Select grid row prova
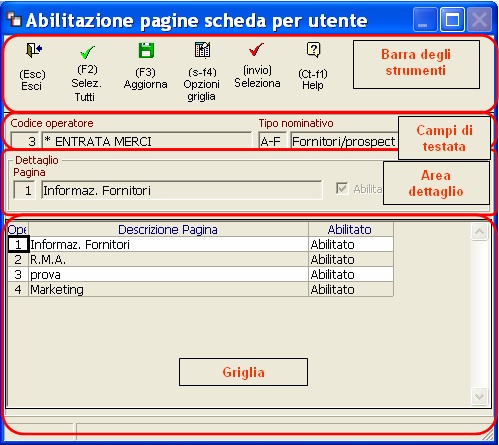 pyautogui.click(x=200, y=274)
